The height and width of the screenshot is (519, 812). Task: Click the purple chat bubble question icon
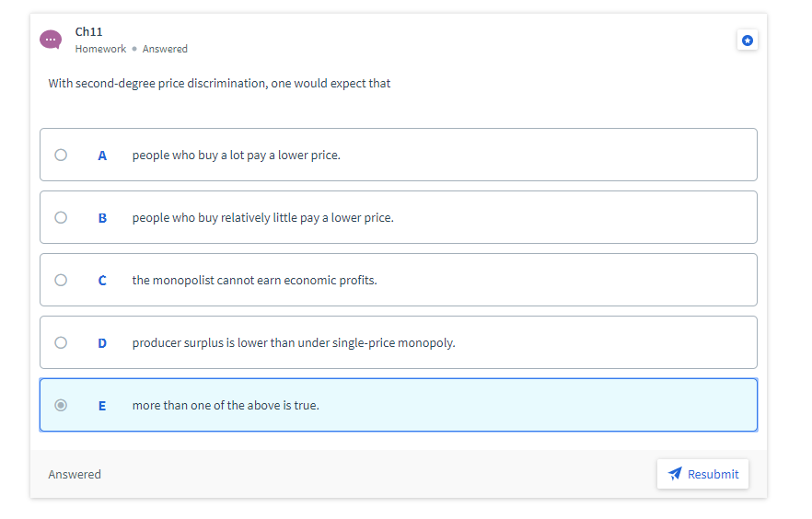(x=51, y=40)
